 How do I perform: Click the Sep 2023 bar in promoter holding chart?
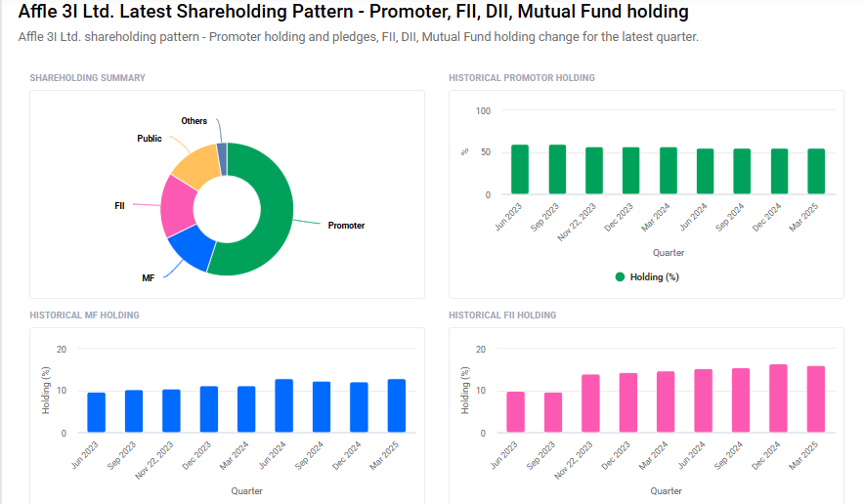[x=557, y=169]
